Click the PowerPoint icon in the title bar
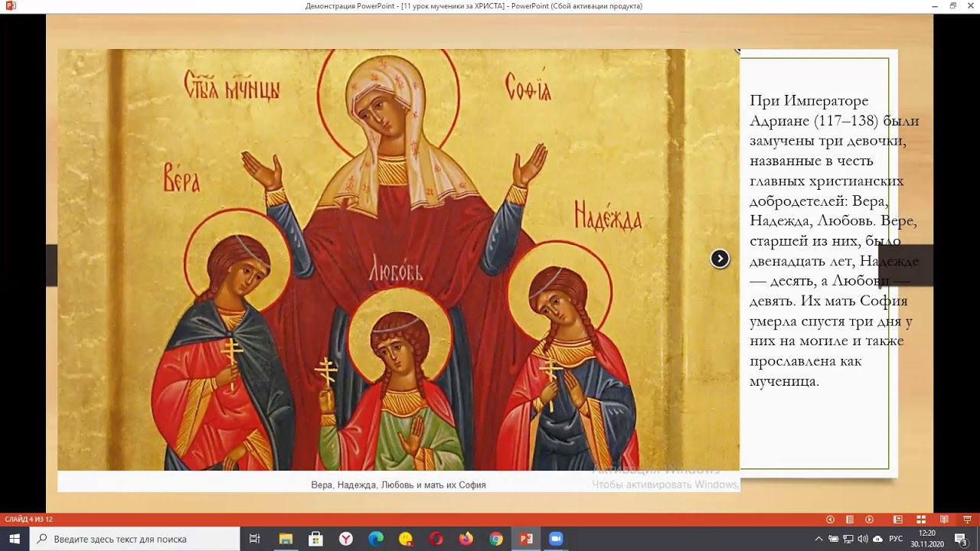Screen dimensions: 980x551 [11, 6]
